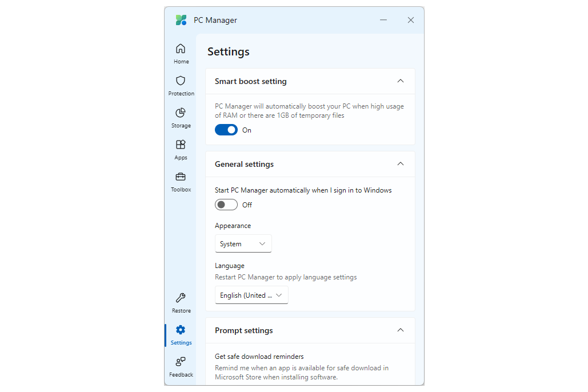588x392 pixels.
Task: Click the PC Manager logo icon
Action: point(181,20)
